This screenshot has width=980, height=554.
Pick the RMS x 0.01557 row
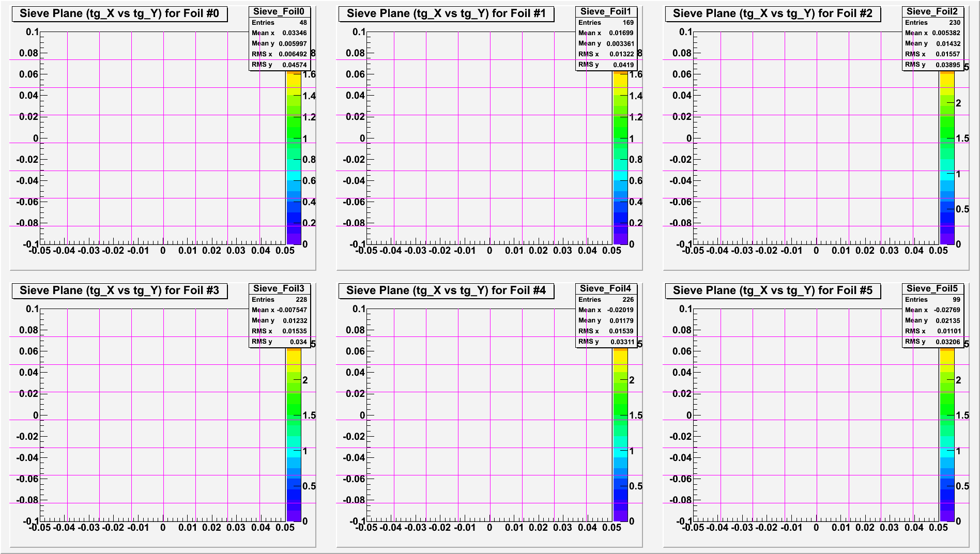click(x=932, y=54)
